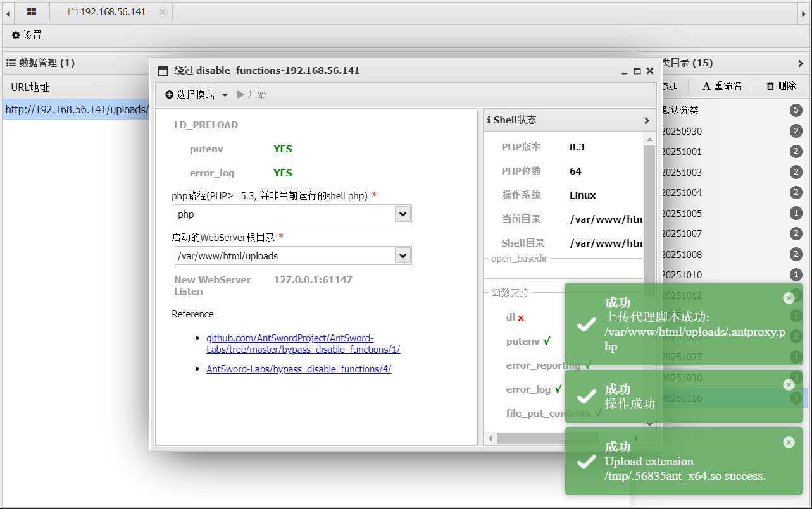Select the 20250930 category

(682, 132)
